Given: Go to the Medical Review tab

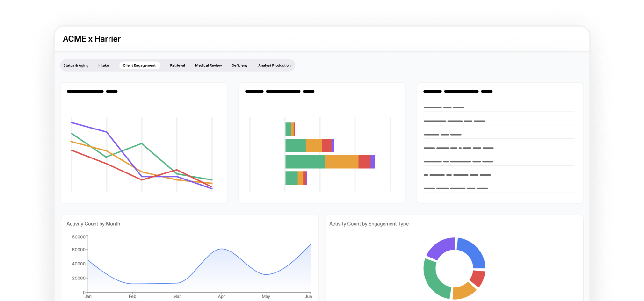Looking at the screenshot, I should pyautogui.click(x=209, y=65).
